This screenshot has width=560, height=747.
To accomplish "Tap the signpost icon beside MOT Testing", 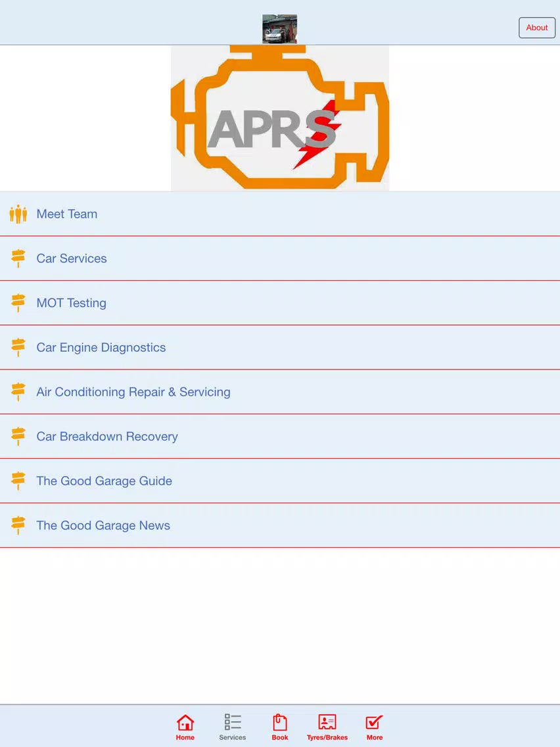I will tap(18, 303).
